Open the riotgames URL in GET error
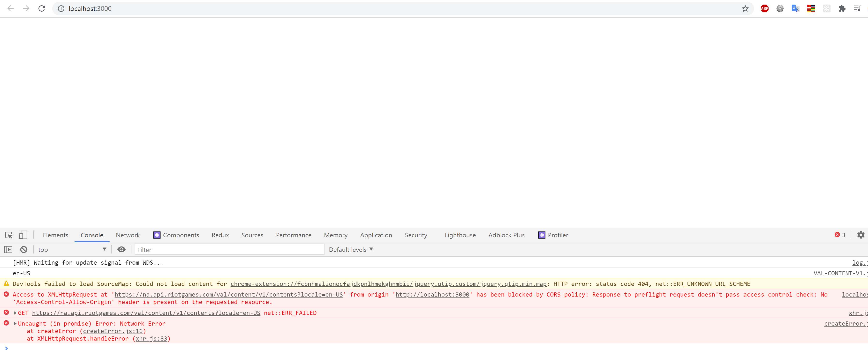868x350 pixels. click(146, 313)
